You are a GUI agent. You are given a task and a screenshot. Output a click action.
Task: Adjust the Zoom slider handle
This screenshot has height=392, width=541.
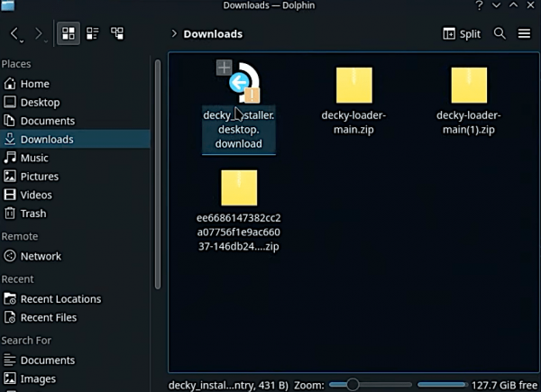point(353,385)
